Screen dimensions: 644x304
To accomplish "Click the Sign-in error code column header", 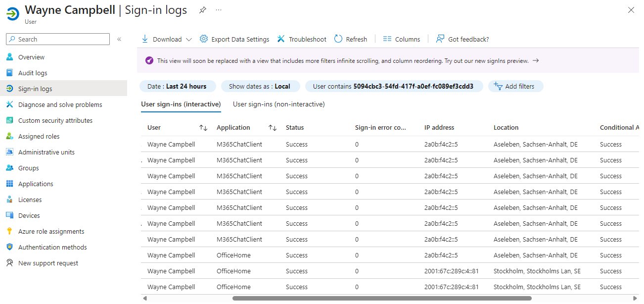I will click(380, 127).
